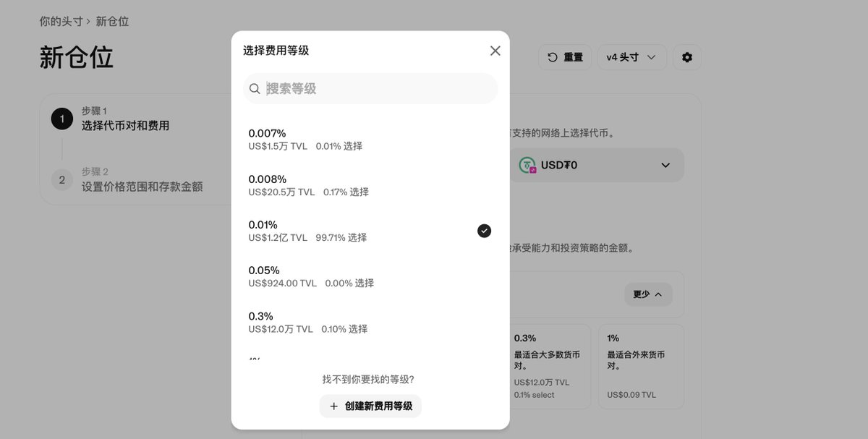Click US$1.2亿 TVL text

click(x=278, y=237)
